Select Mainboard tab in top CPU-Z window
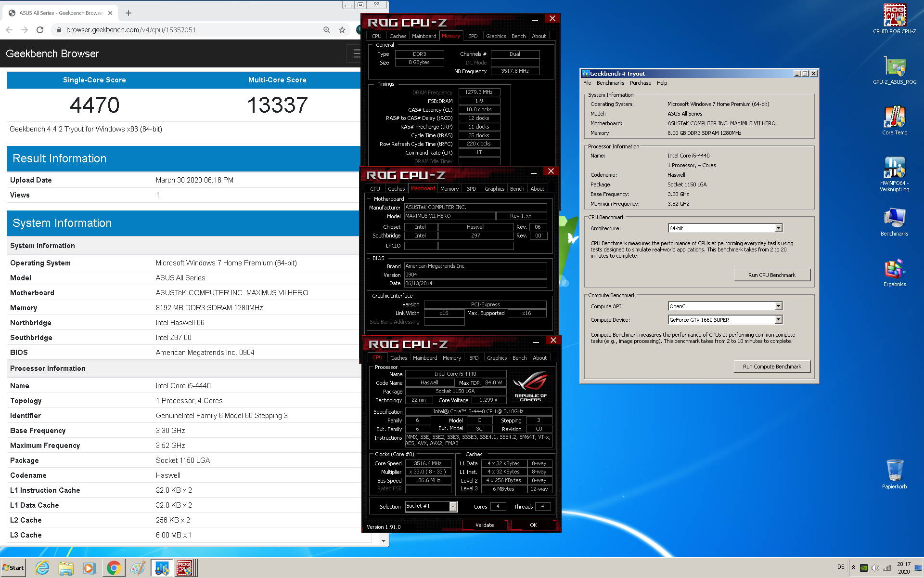Viewport: 924px width, 578px height. [x=424, y=36]
